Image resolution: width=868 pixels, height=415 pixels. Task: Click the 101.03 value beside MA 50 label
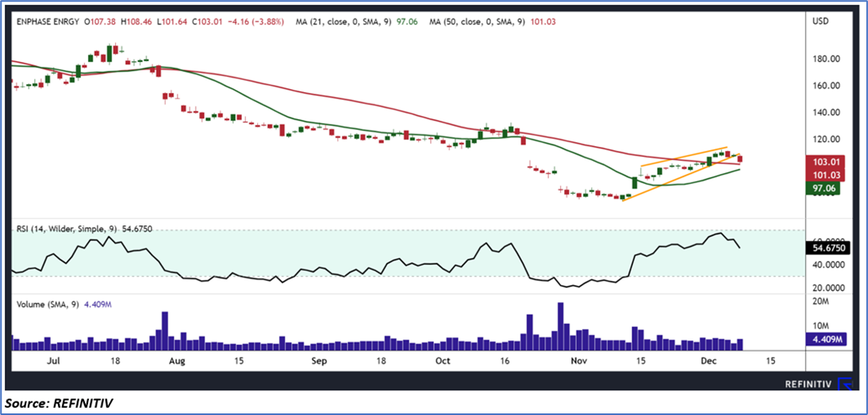tap(544, 21)
